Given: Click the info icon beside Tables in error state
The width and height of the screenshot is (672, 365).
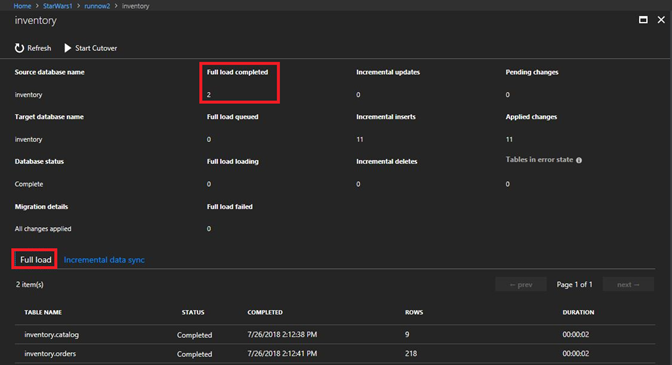Looking at the screenshot, I should click(x=579, y=160).
